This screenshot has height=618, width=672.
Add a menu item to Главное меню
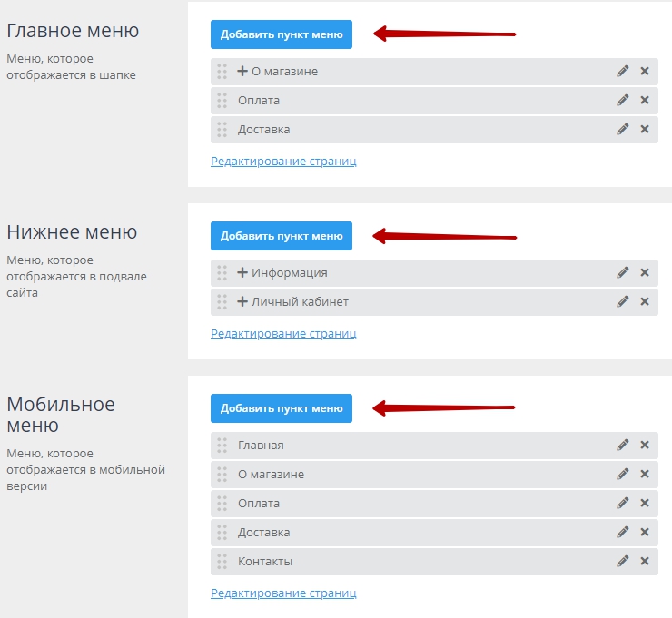[x=282, y=34]
